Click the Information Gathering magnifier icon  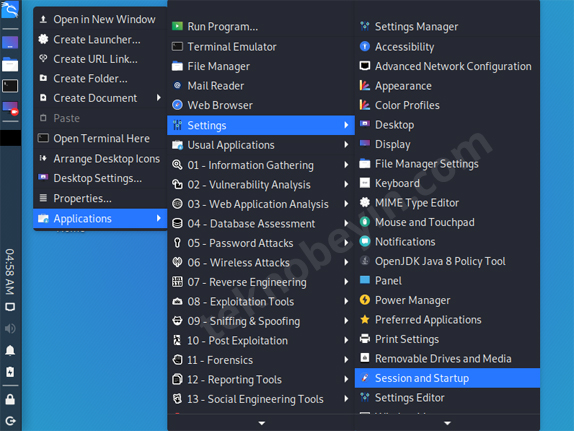pyautogui.click(x=177, y=165)
